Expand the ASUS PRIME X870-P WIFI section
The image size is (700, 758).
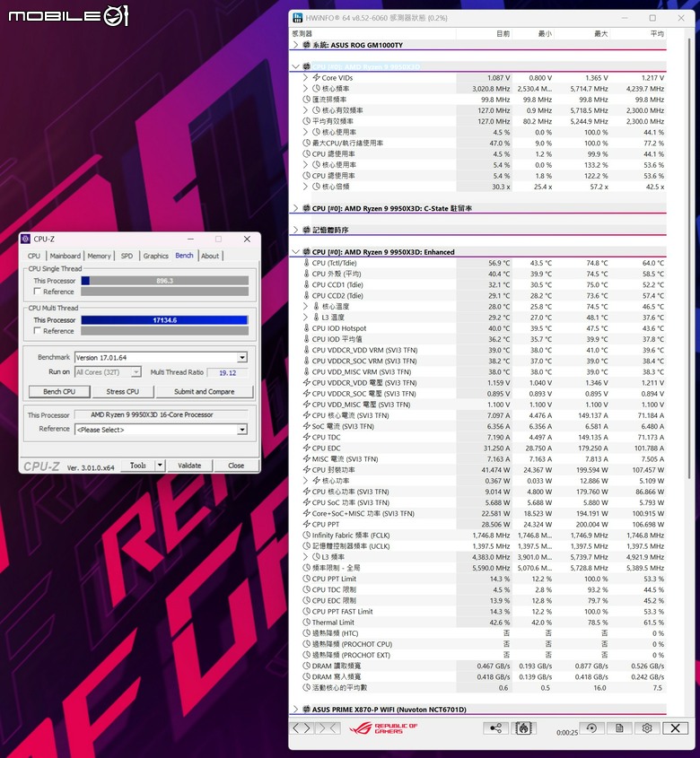[295, 710]
